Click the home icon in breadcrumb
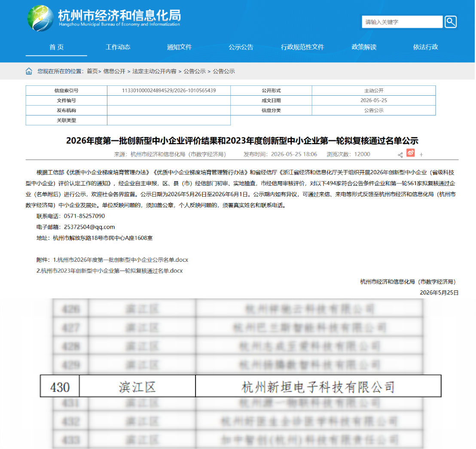 pos(29,71)
